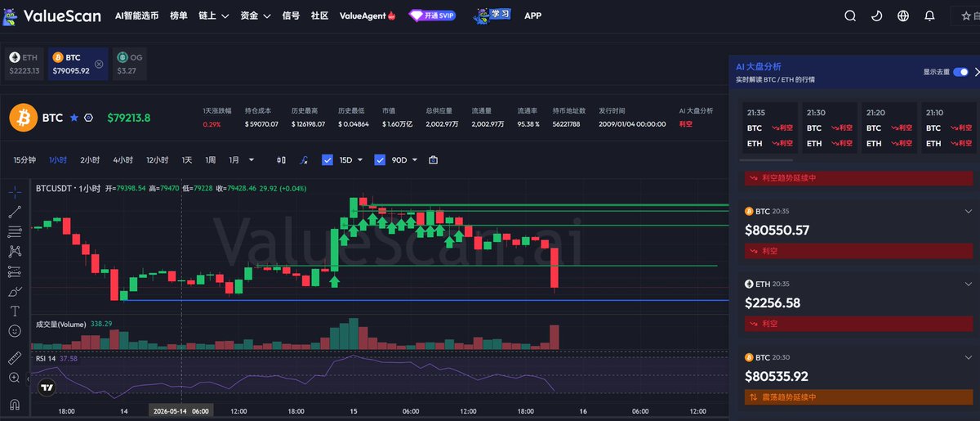
Task: Switch theme with the moon icon
Action: (x=877, y=16)
